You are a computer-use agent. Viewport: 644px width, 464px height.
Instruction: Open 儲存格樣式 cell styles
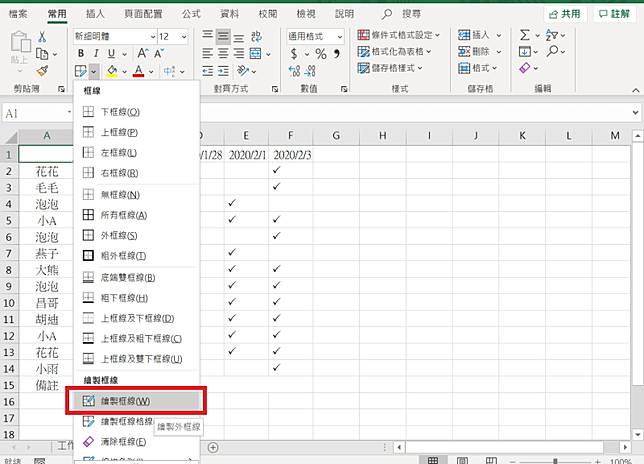tap(390, 68)
